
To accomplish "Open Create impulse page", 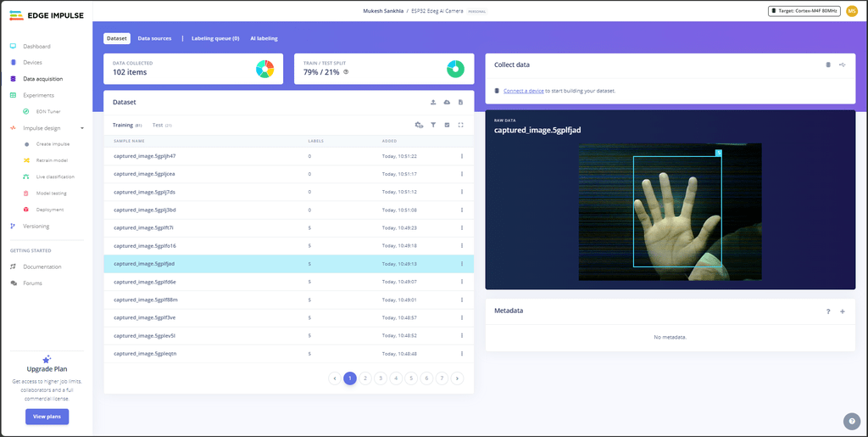I will point(53,144).
